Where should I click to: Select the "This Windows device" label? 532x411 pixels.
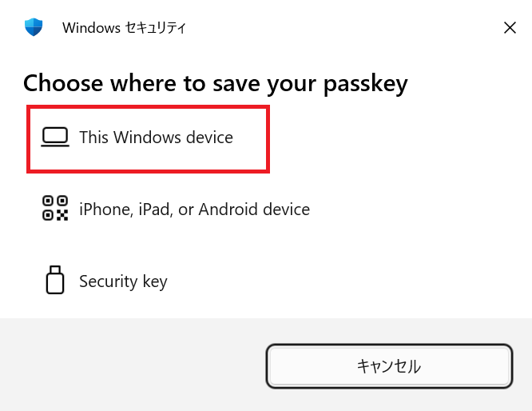coord(156,138)
